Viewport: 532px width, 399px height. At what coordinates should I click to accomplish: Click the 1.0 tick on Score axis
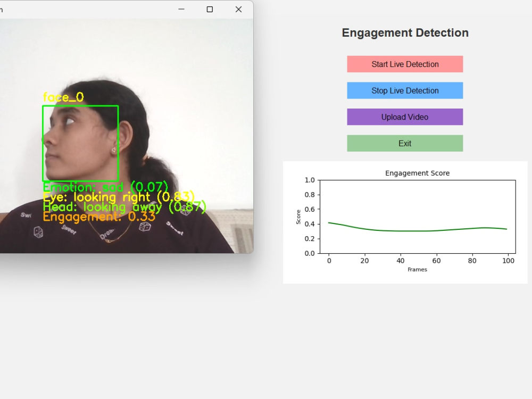[x=310, y=180]
